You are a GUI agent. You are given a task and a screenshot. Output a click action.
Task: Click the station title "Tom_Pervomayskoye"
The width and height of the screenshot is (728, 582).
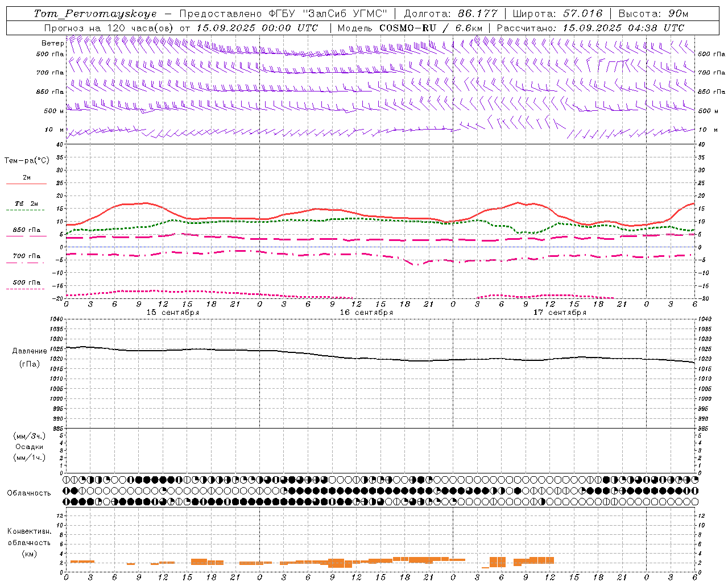tap(95, 14)
